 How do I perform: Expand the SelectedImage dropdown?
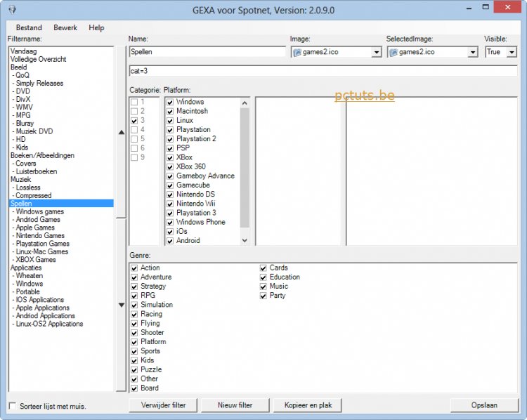pyautogui.click(x=473, y=52)
